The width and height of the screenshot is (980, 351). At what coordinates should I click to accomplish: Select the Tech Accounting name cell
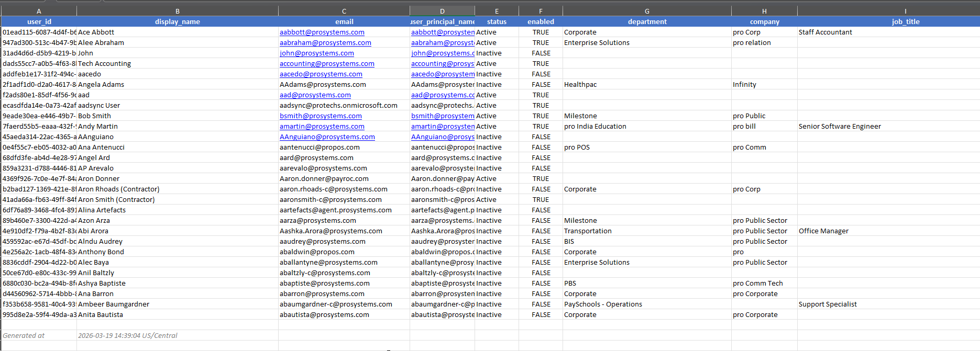pyautogui.click(x=178, y=63)
